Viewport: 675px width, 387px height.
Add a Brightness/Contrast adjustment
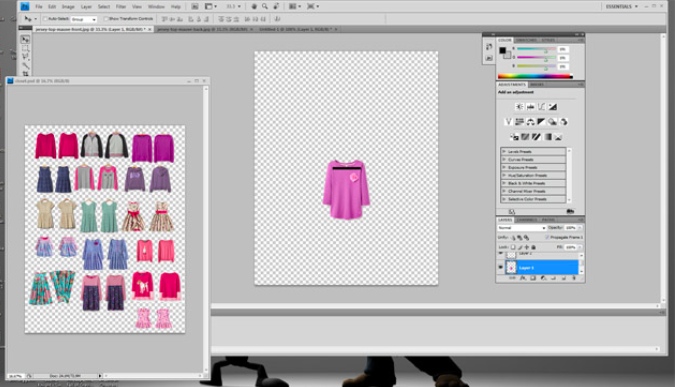[x=520, y=107]
